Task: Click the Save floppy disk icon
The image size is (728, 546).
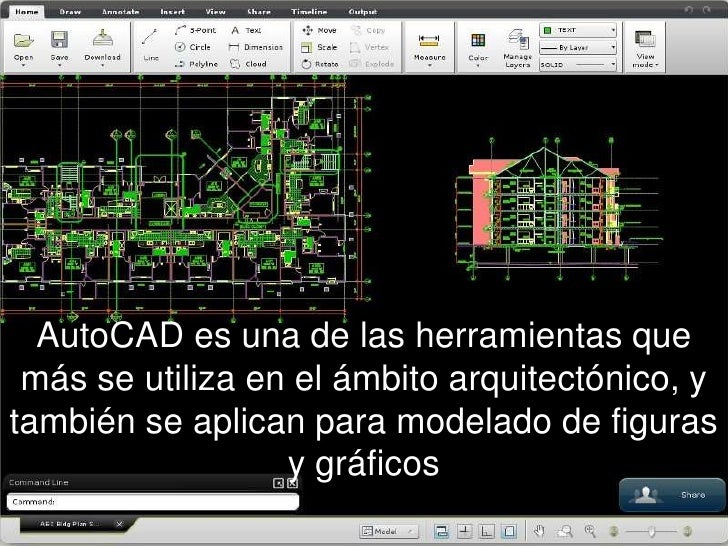Action: tap(59, 40)
